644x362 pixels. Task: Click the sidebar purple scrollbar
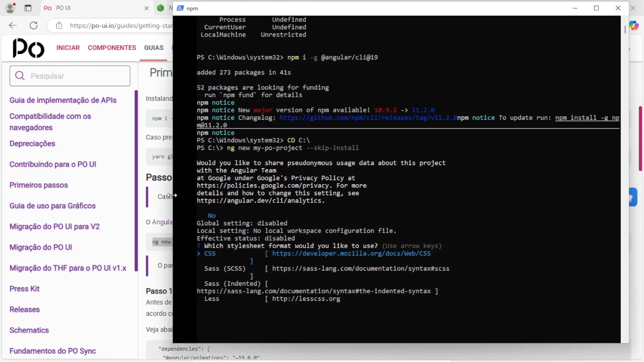(x=136, y=181)
